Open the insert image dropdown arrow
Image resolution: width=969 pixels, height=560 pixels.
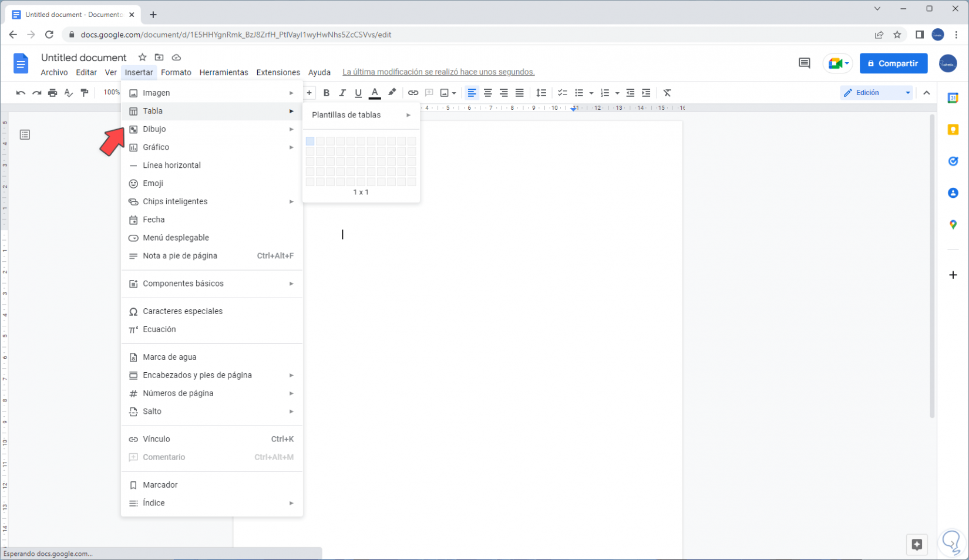click(x=454, y=93)
